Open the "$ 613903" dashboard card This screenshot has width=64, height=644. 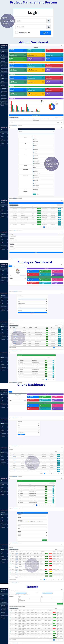(54, 50)
